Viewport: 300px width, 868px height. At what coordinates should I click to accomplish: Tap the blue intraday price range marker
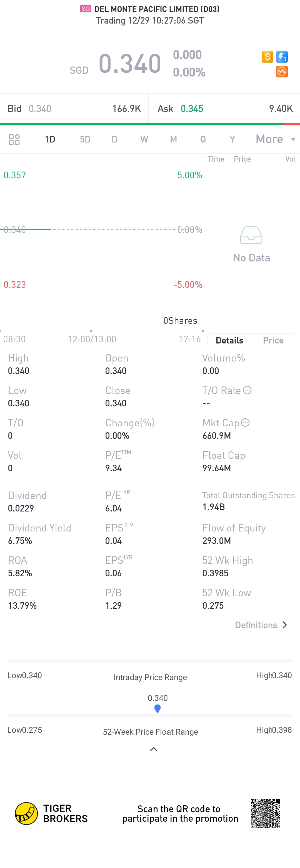[157, 709]
